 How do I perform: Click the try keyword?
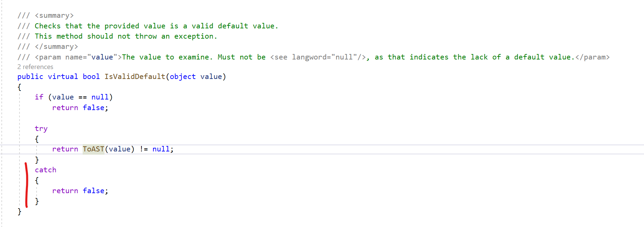41,129
